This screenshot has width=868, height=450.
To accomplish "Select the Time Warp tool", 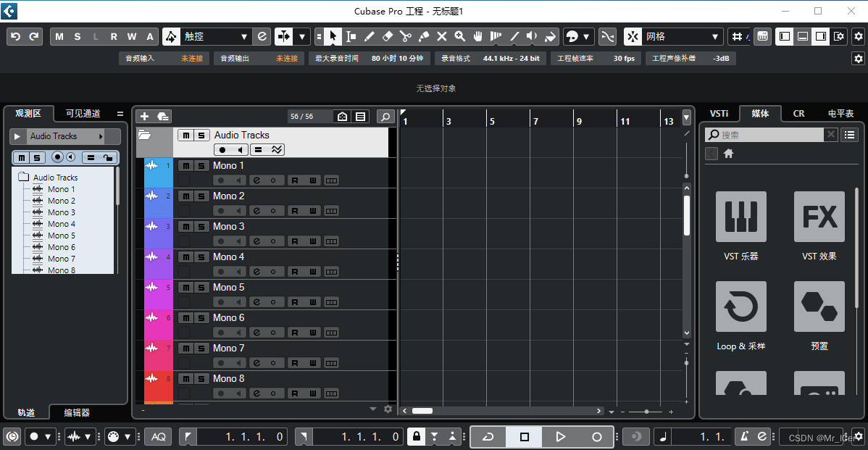I will 496,36.
